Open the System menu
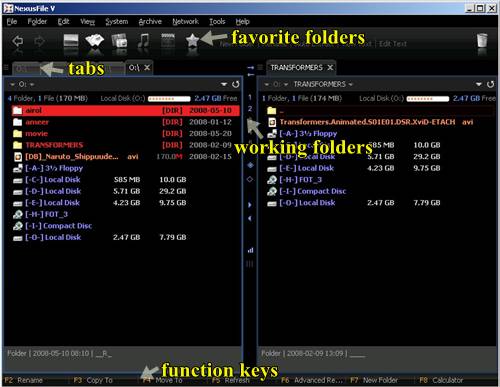Image resolution: width=500 pixels, height=387 pixels. (x=117, y=22)
